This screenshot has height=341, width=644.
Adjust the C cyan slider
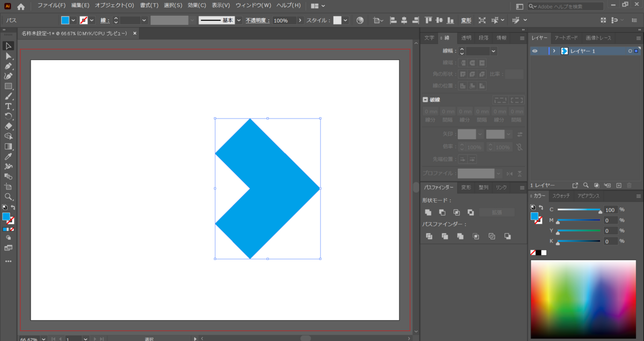(x=579, y=210)
